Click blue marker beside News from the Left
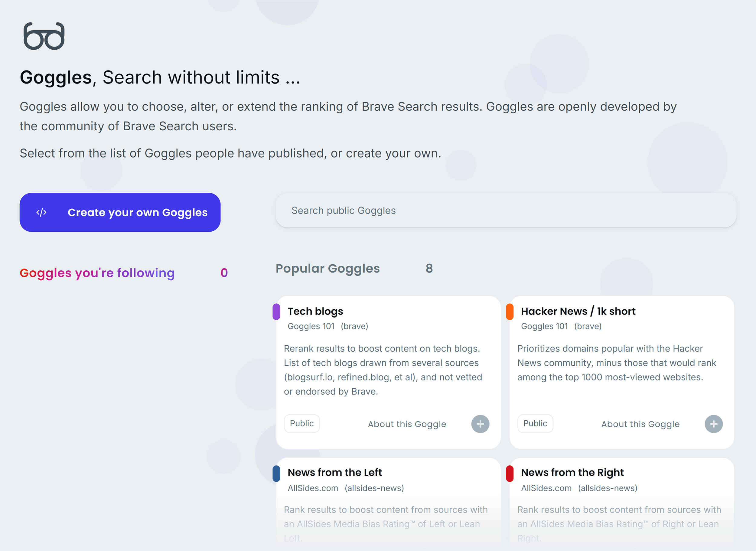Image resolution: width=756 pixels, height=551 pixels. (276, 474)
